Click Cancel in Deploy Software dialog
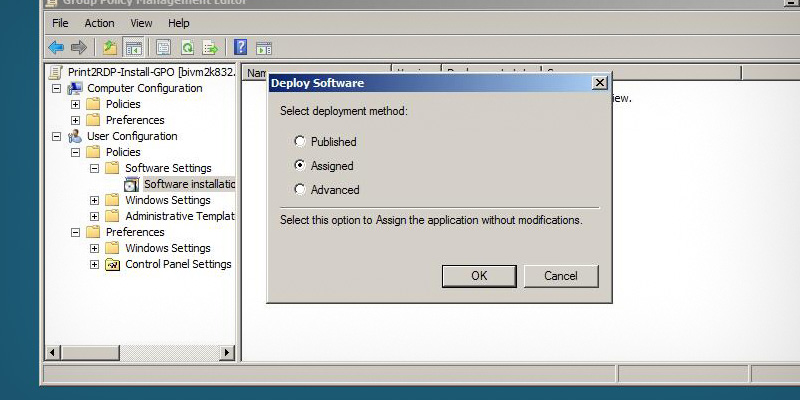Viewport: 800px width, 400px height. (561, 276)
